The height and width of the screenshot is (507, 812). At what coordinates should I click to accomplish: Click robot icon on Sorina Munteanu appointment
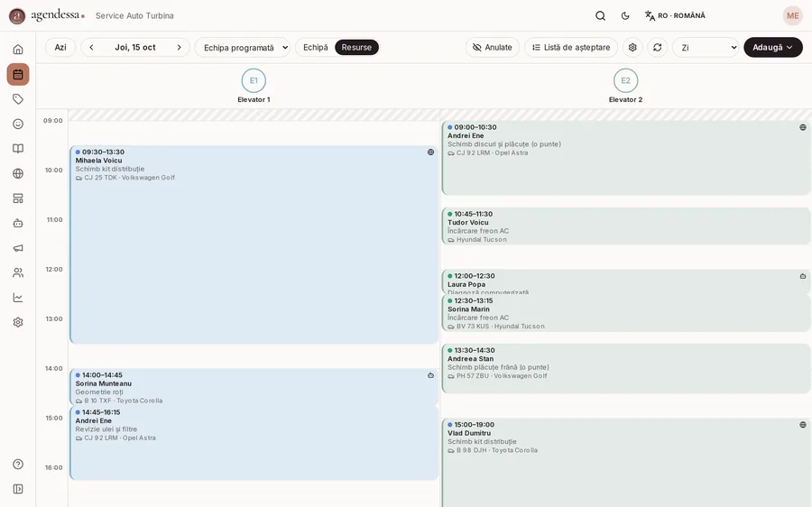click(x=431, y=375)
